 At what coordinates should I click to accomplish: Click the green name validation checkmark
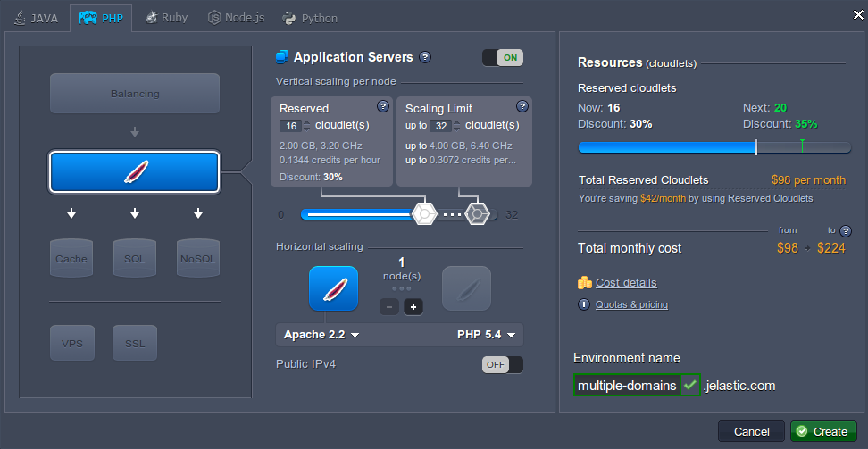click(x=689, y=385)
